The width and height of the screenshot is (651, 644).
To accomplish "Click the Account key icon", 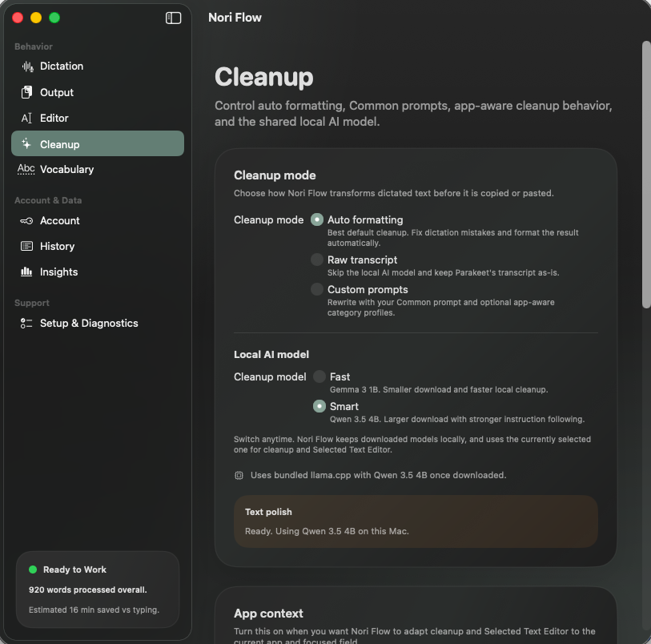I will point(26,220).
